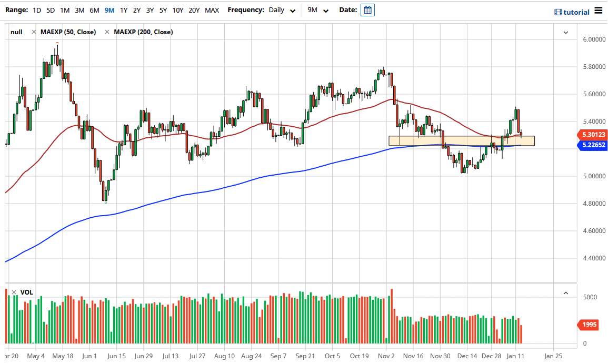
Task: Select the 1Y range
Action: pos(124,9)
